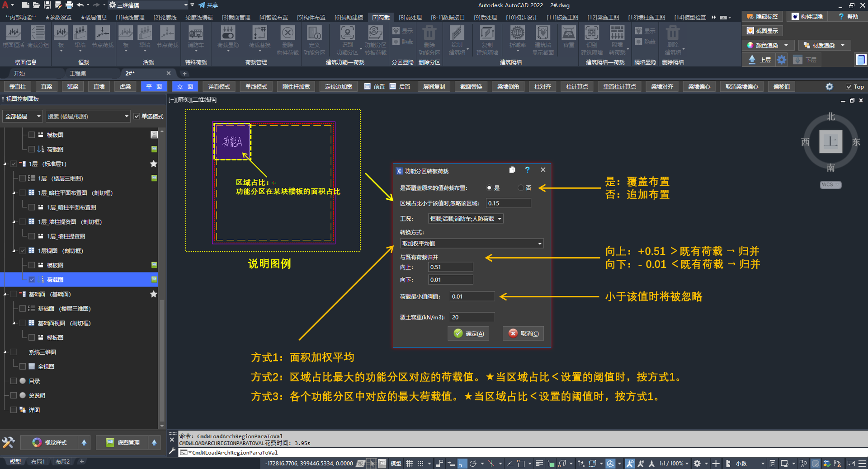Switch to the [9]后处理 ribbon tab
Viewport: 868px width, 469px height.
coord(485,17)
